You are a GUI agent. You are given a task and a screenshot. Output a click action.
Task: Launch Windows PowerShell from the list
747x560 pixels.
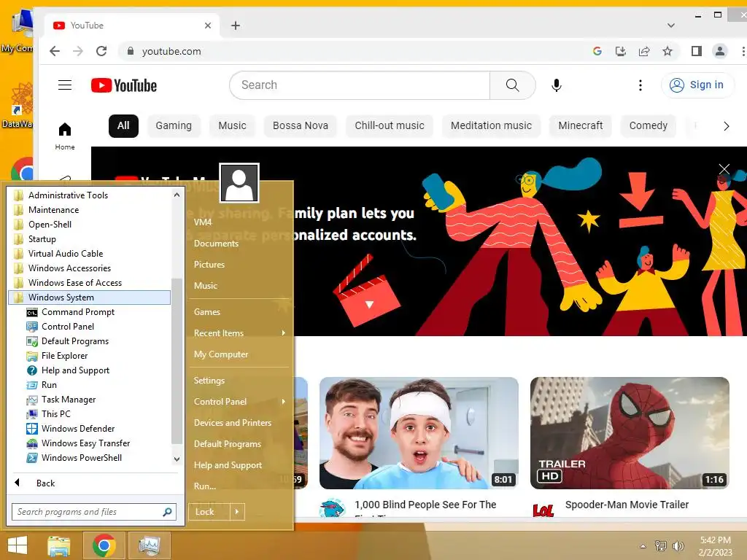pos(82,458)
